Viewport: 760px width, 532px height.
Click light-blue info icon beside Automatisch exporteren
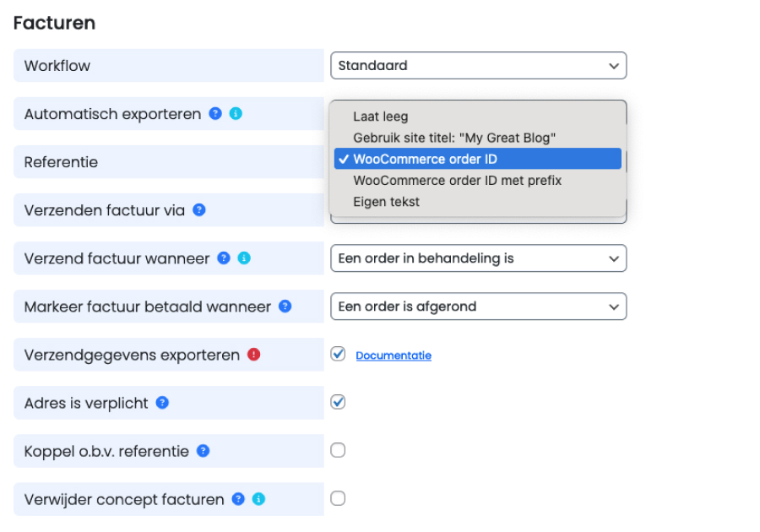tap(236, 113)
